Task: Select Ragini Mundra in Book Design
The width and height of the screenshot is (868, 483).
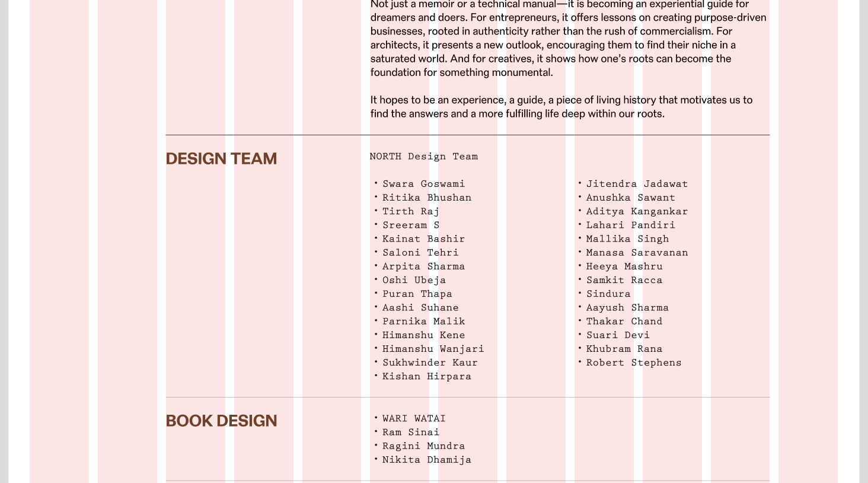Action: [x=423, y=446]
